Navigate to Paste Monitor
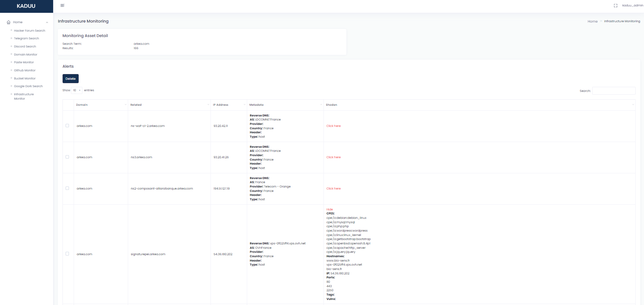This screenshot has height=305, width=644. [x=24, y=62]
